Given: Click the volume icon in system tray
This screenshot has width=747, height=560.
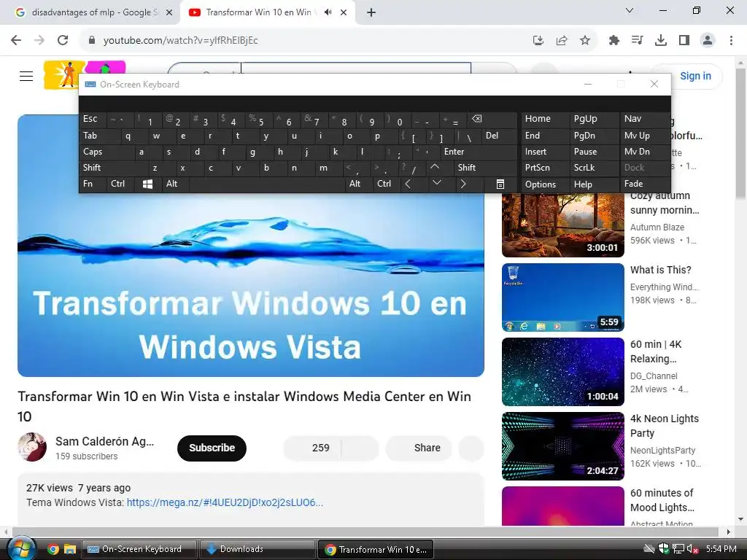Looking at the screenshot, I should pyautogui.click(x=692, y=549).
